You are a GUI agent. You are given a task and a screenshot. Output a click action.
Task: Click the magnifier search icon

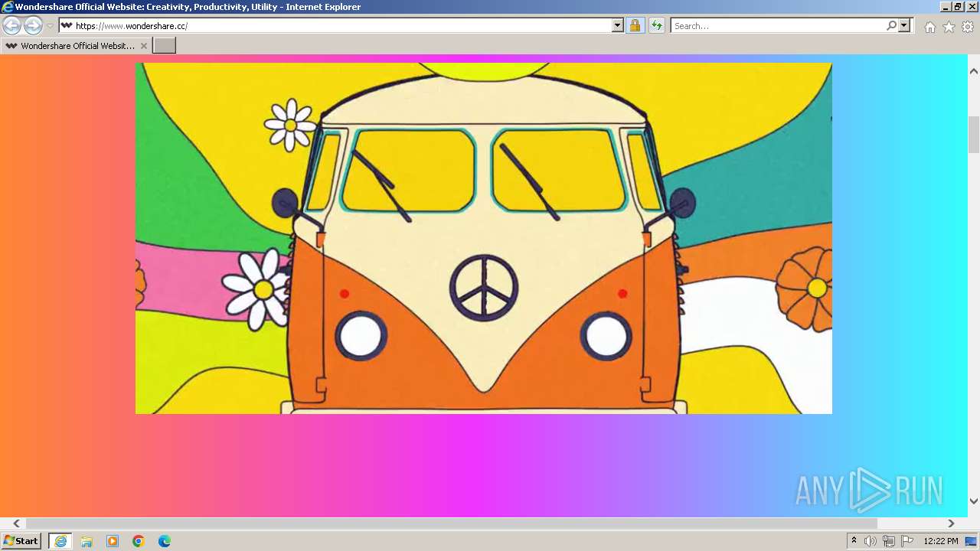(891, 26)
